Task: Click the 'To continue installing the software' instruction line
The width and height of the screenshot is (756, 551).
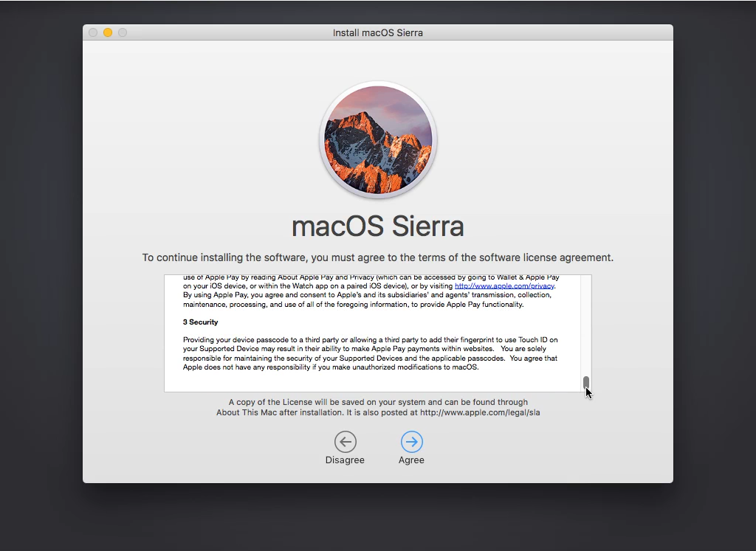Action: click(378, 257)
